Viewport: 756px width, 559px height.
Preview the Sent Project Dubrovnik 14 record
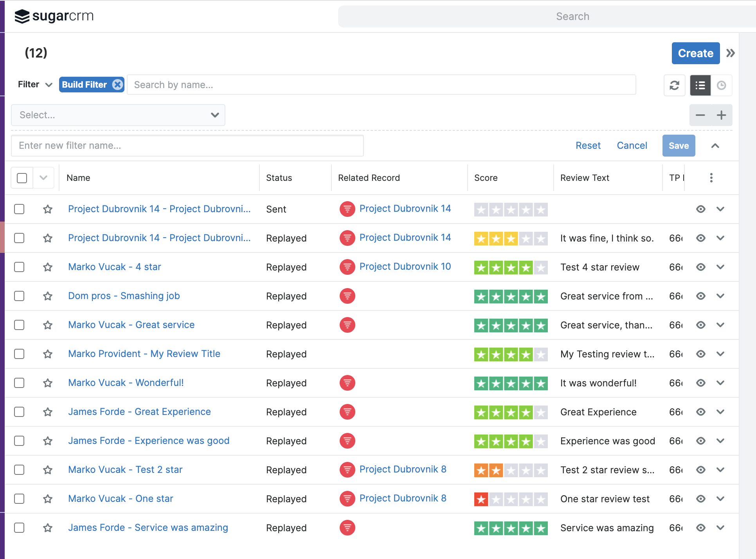(x=700, y=209)
